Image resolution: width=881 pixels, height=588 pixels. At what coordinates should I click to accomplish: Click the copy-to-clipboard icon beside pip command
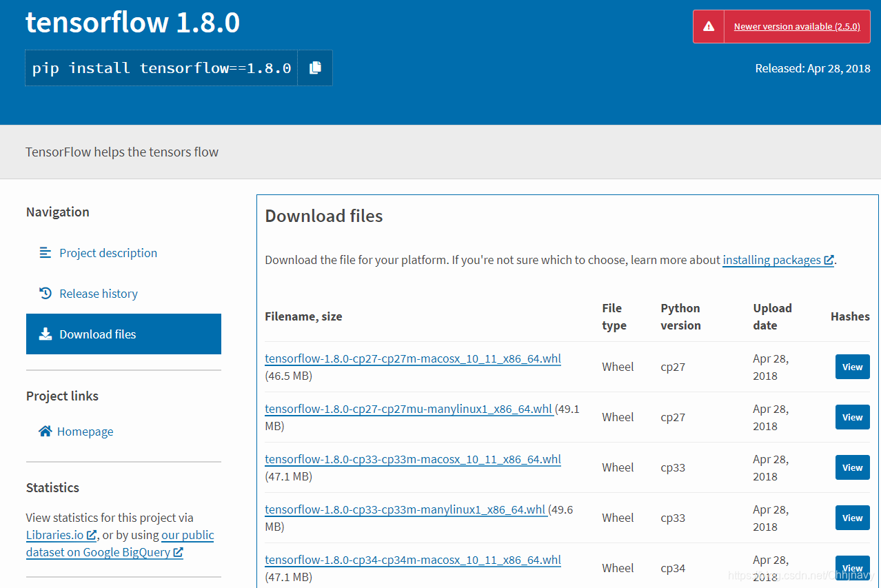(314, 68)
